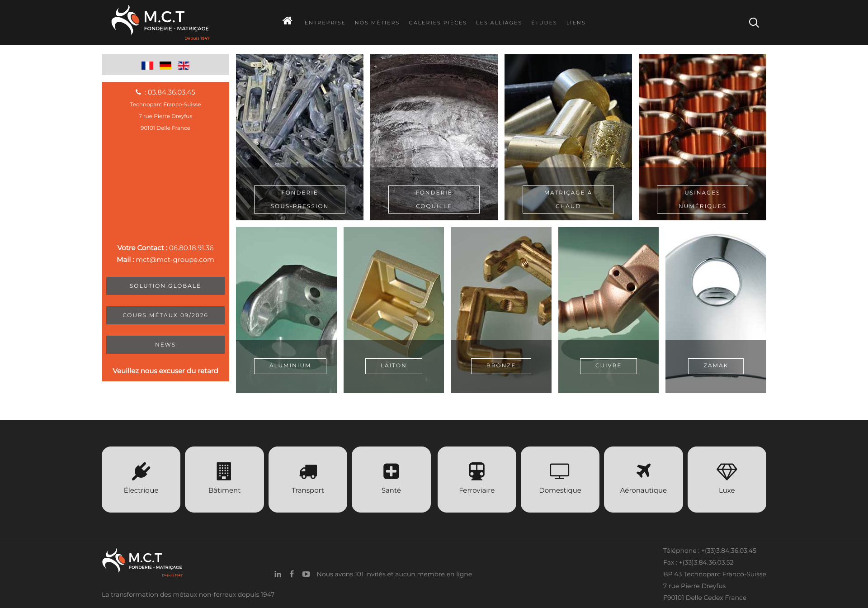The width and height of the screenshot is (868, 608).
Task: Click the COURS MÉTAUX 09/2026 button
Action: 165,315
